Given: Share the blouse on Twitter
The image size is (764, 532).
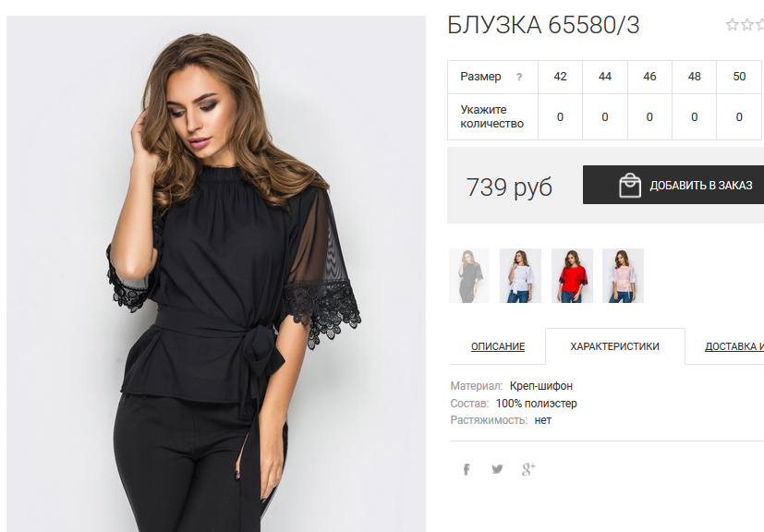Looking at the screenshot, I should coord(497,469).
